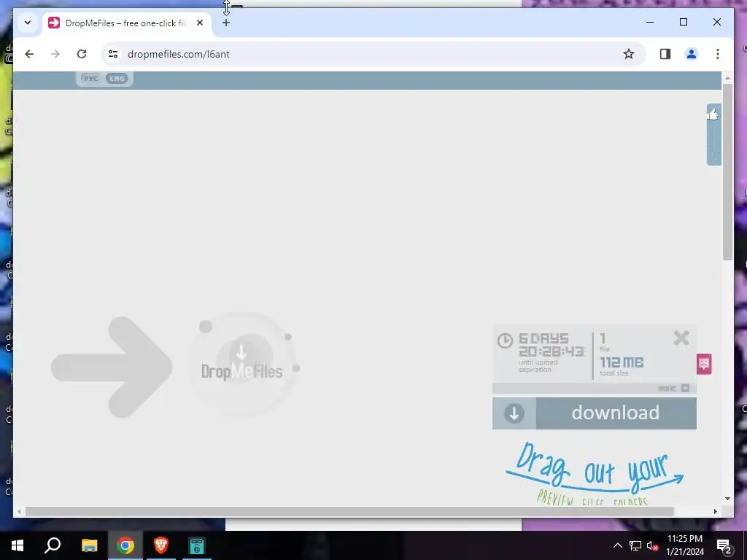Image resolution: width=747 pixels, height=560 pixels.
Task: Close the DropMeFiles tab
Action: pos(200,23)
